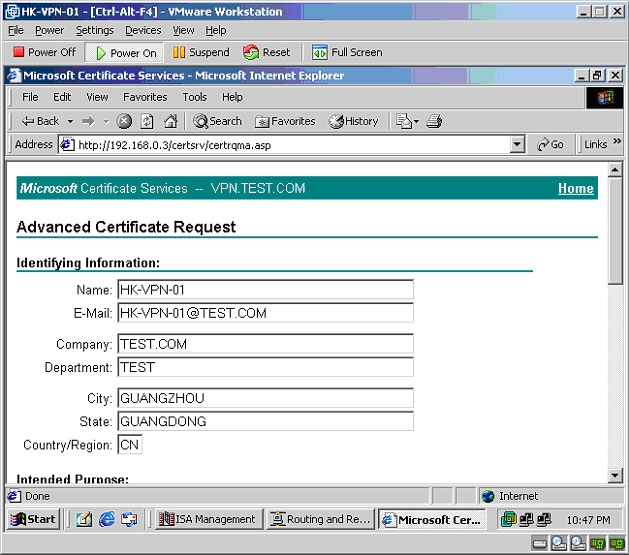Screen dimensions: 629x555
Task: Click the page scroll down arrow
Action: coord(615,476)
